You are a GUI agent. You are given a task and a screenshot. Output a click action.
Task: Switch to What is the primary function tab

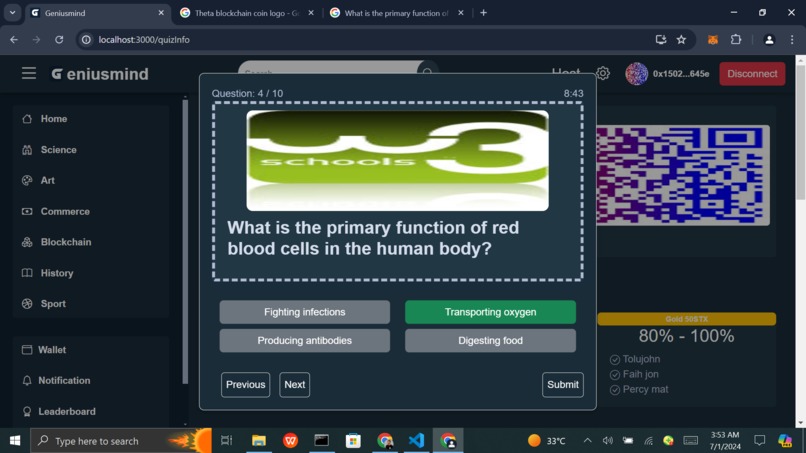[x=397, y=13]
